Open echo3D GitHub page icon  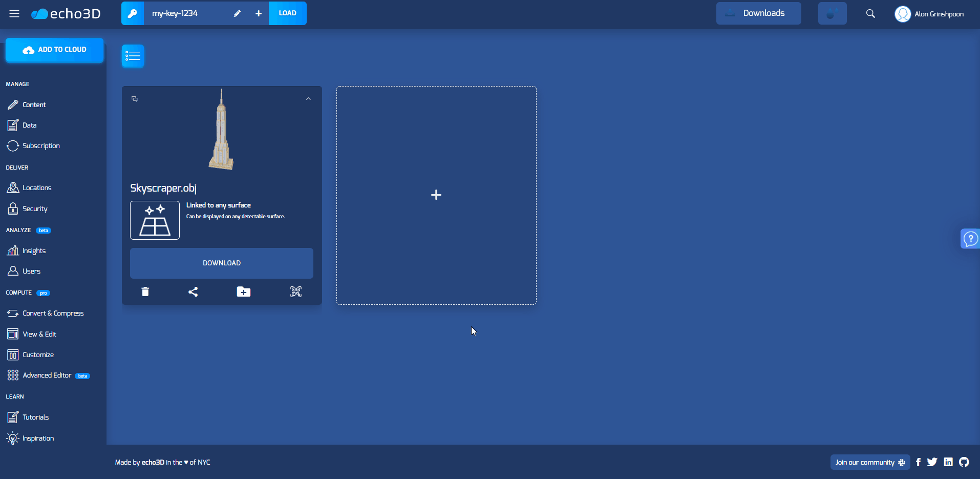(964, 462)
